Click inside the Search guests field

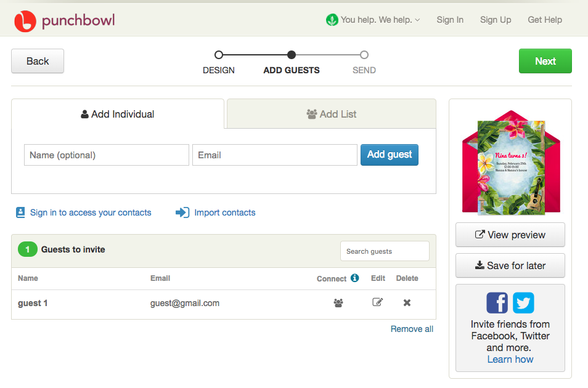(x=385, y=251)
